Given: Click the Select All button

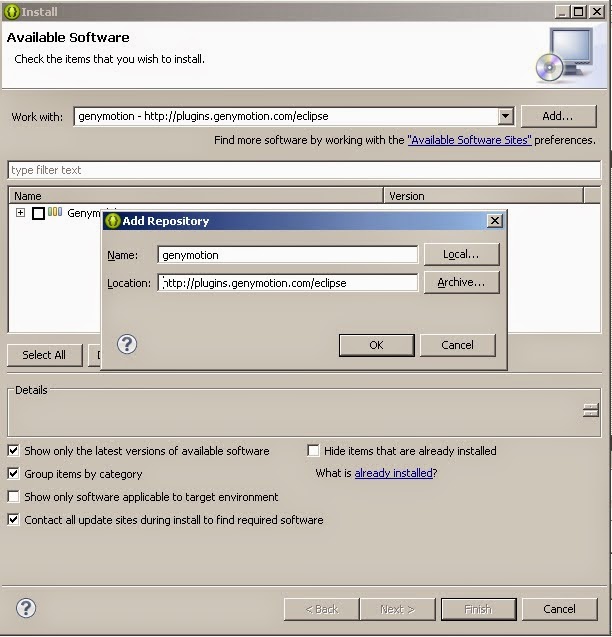Looking at the screenshot, I should (x=44, y=355).
